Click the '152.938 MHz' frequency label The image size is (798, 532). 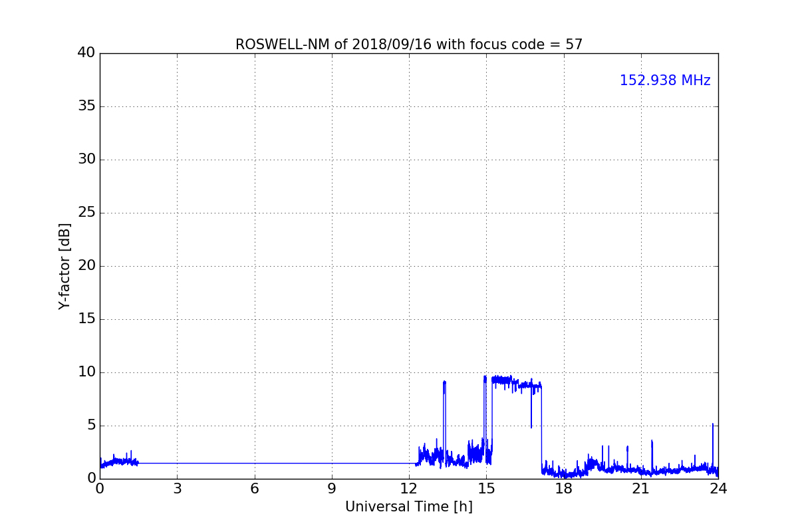point(665,80)
